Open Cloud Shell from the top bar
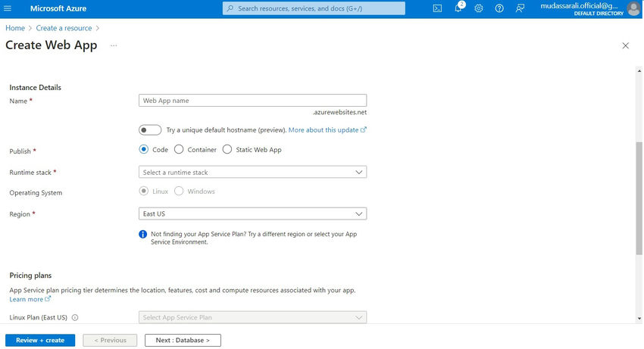The image size is (644, 349). tap(437, 8)
